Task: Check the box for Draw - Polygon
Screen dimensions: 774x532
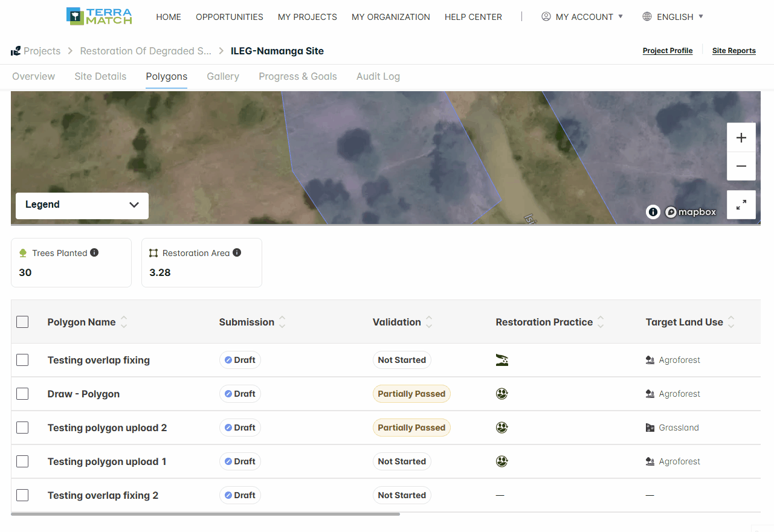Action: click(x=22, y=394)
